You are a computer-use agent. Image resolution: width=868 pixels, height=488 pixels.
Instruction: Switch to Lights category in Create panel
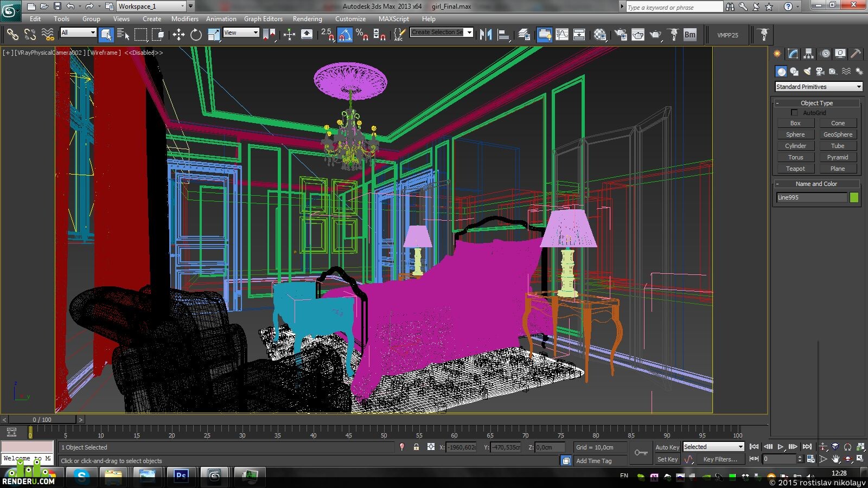(x=807, y=71)
